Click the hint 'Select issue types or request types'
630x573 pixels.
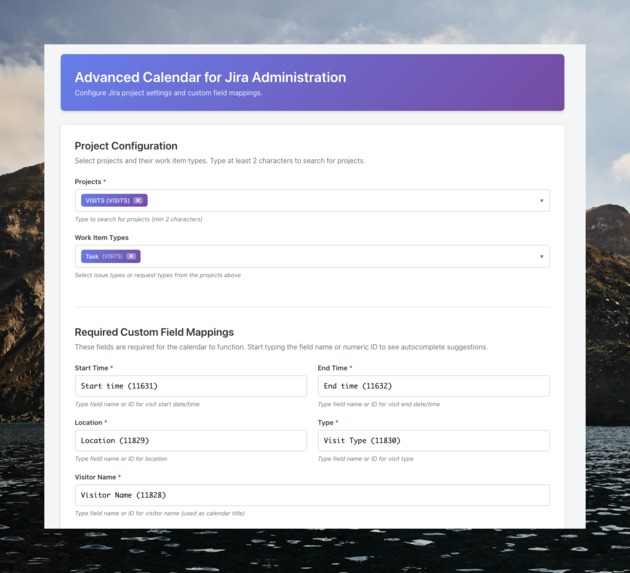coord(158,275)
